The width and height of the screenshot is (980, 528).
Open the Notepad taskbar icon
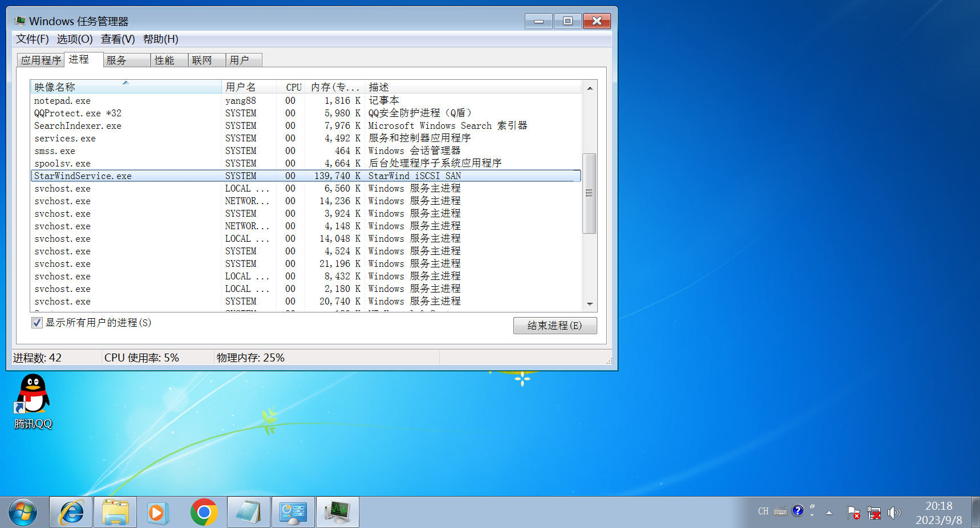pyautogui.click(x=248, y=512)
